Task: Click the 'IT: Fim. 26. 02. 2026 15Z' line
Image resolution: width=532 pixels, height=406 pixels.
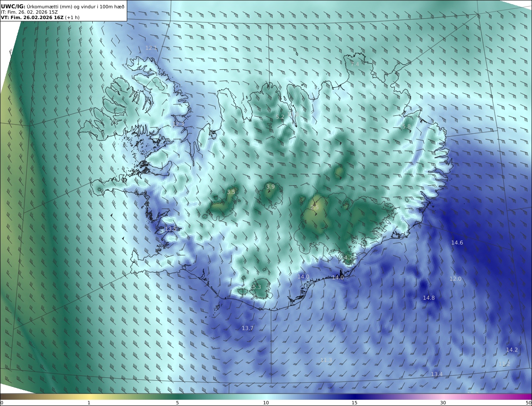Action: click(x=29, y=12)
